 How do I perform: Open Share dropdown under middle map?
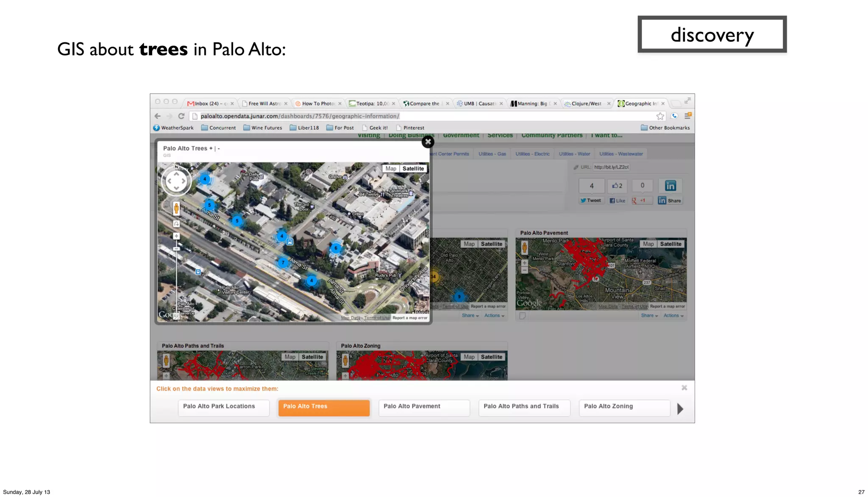470,316
